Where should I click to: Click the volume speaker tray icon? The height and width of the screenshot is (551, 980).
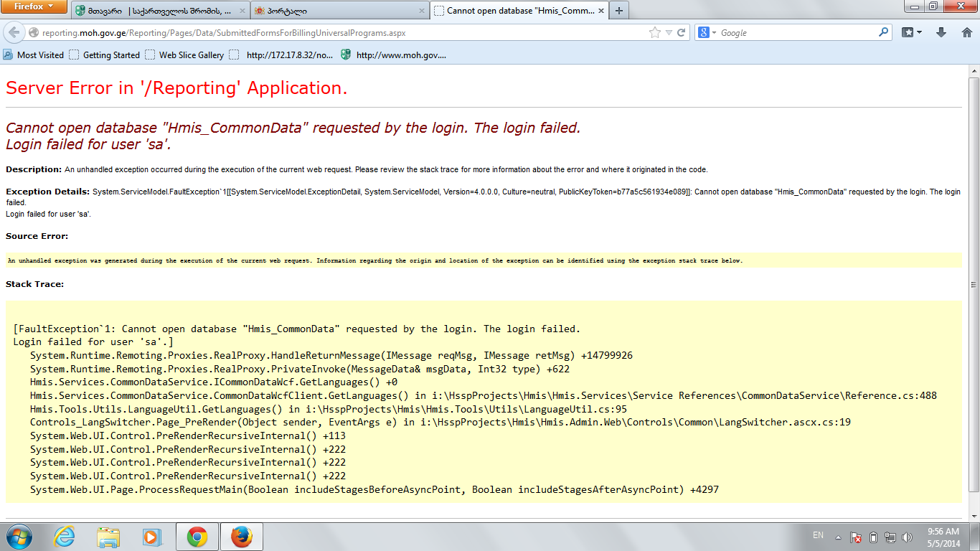click(907, 537)
